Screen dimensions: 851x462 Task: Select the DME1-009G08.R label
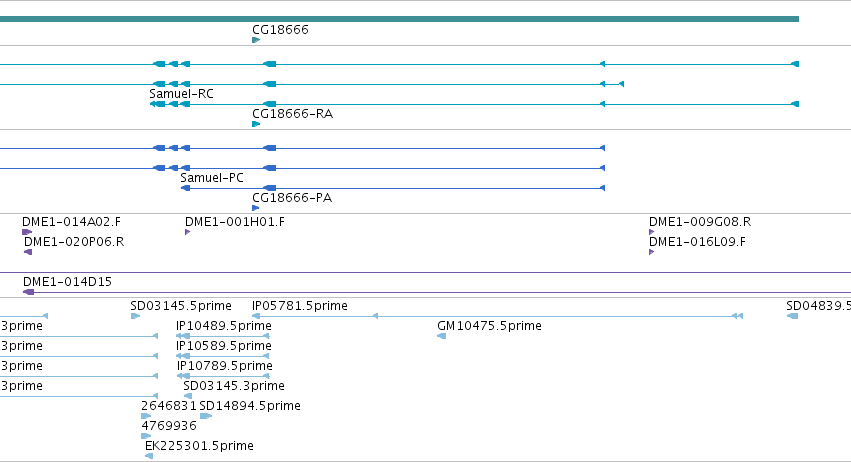(700, 222)
